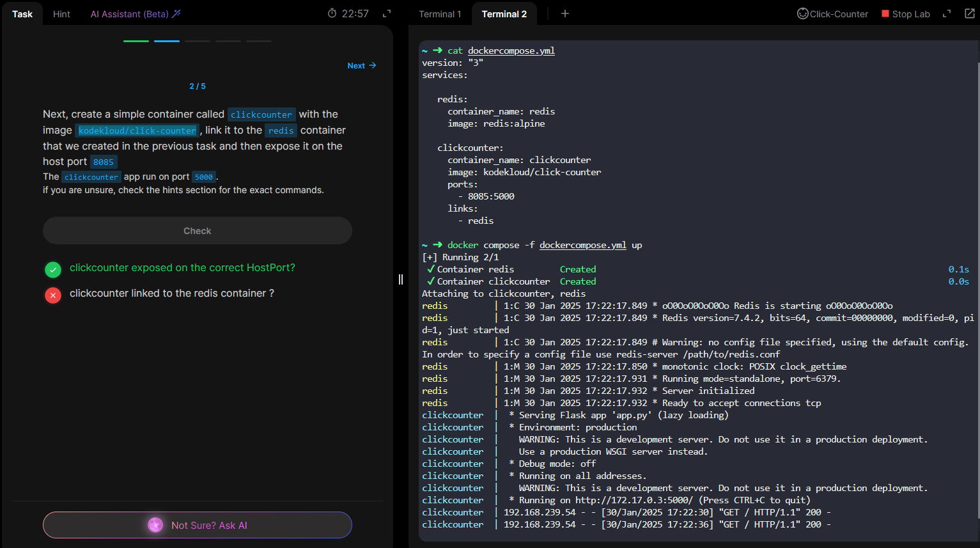The height and width of the screenshot is (548, 980).
Task: Click the AI Assistant magic wand icon
Action: [x=176, y=13]
